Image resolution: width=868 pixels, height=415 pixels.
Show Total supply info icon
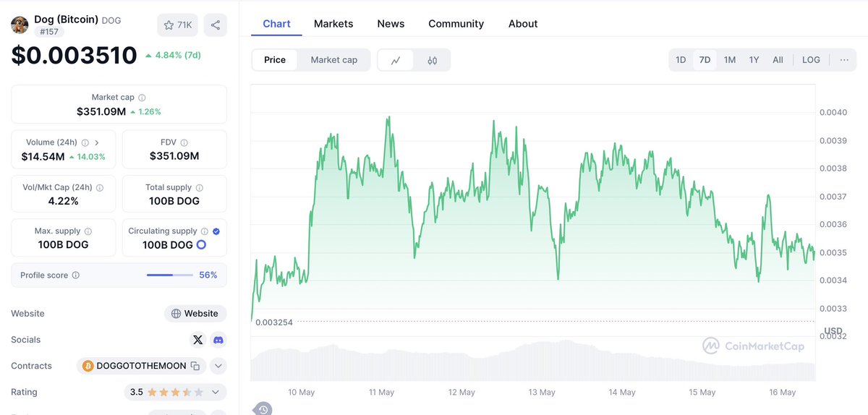click(199, 187)
